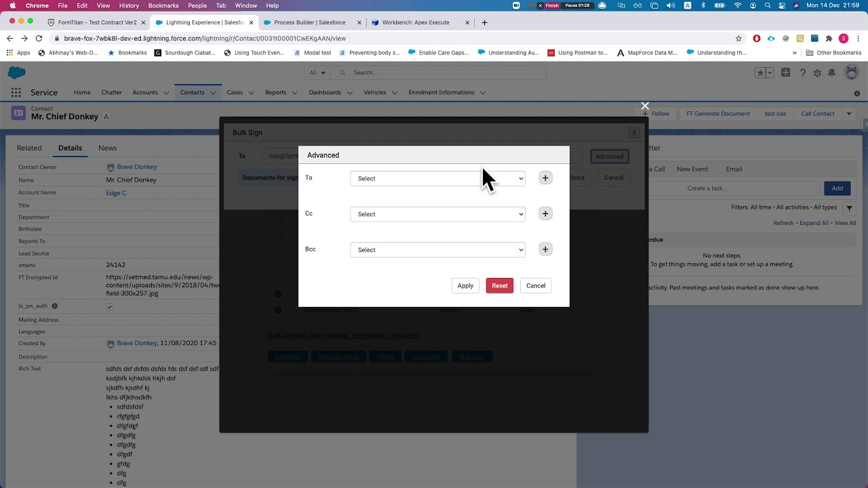The image size is (868, 488).
Task: Close the overlay with white X icon
Action: tap(645, 106)
